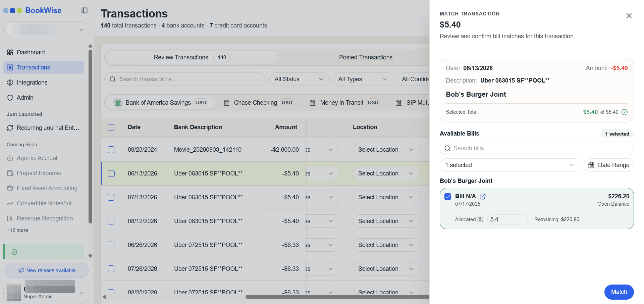Click New release available button

tap(47, 270)
